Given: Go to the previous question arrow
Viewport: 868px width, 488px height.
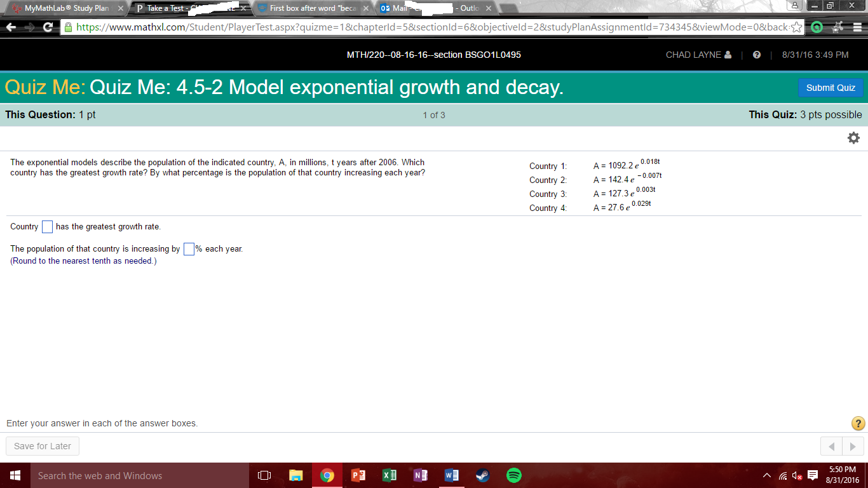Looking at the screenshot, I should pos(831,447).
